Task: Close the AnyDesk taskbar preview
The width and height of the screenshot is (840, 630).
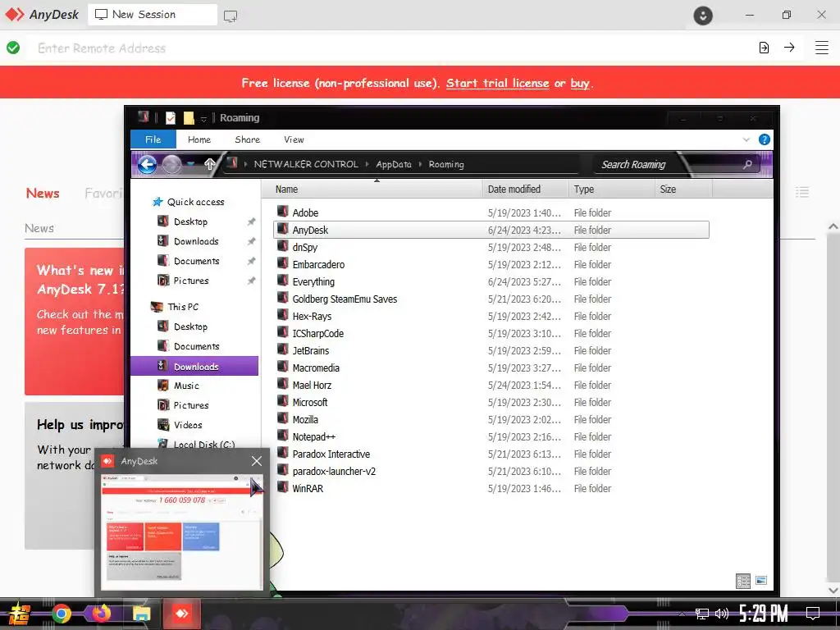Action: point(257,461)
